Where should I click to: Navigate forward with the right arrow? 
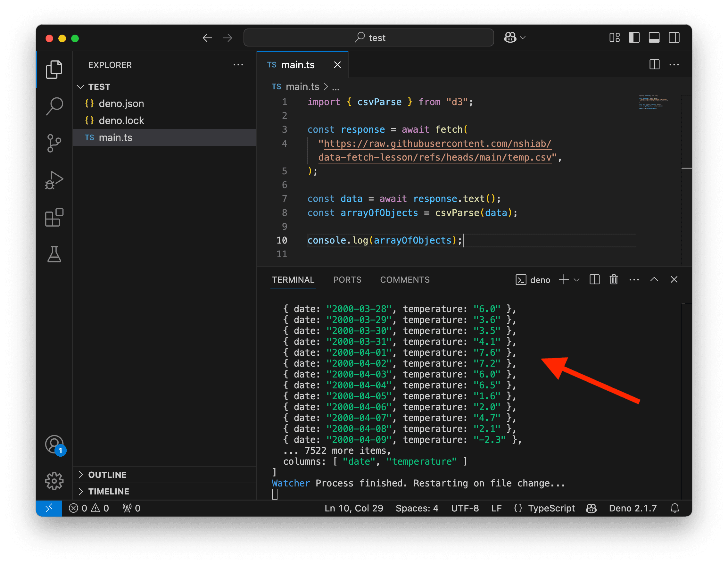(x=227, y=38)
